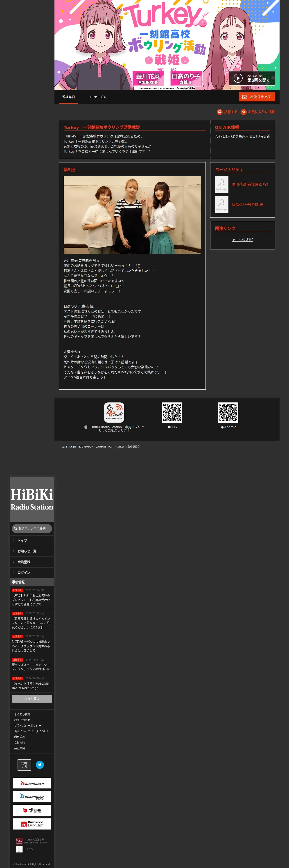This screenshot has height=868, width=289.
Task: Switch to the コーナー紹介 tab
Action: 97,97
